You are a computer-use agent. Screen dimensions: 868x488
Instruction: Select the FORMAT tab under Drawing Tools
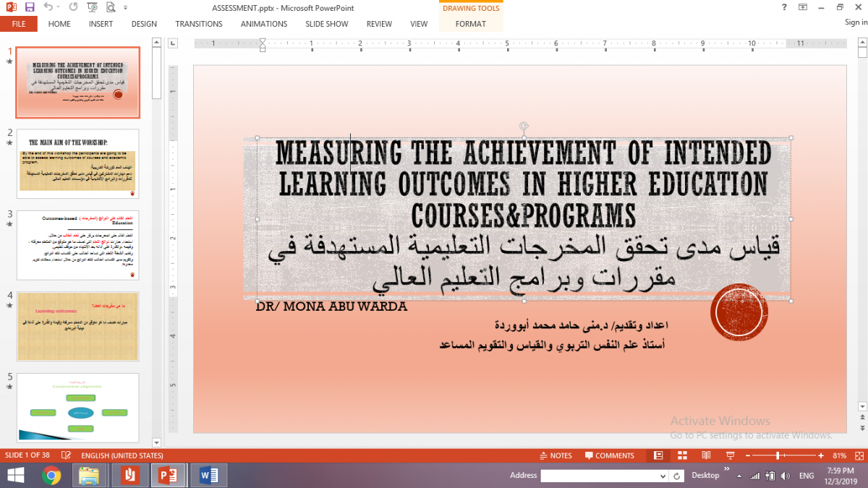(x=470, y=24)
